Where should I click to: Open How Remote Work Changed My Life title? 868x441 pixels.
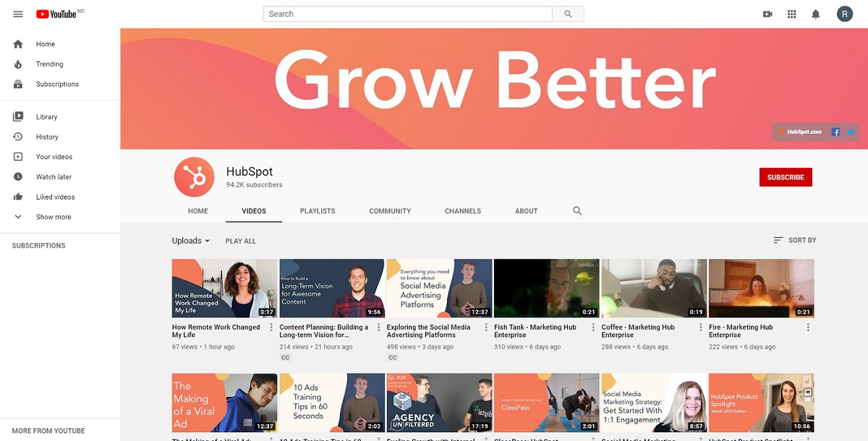(216, 331)
